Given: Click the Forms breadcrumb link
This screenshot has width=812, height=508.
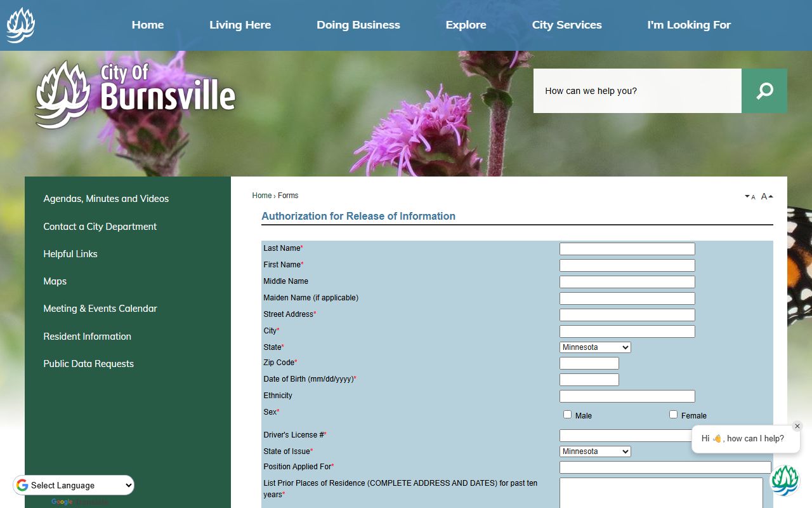Looking at the screenshot, I should coord(288,196).
